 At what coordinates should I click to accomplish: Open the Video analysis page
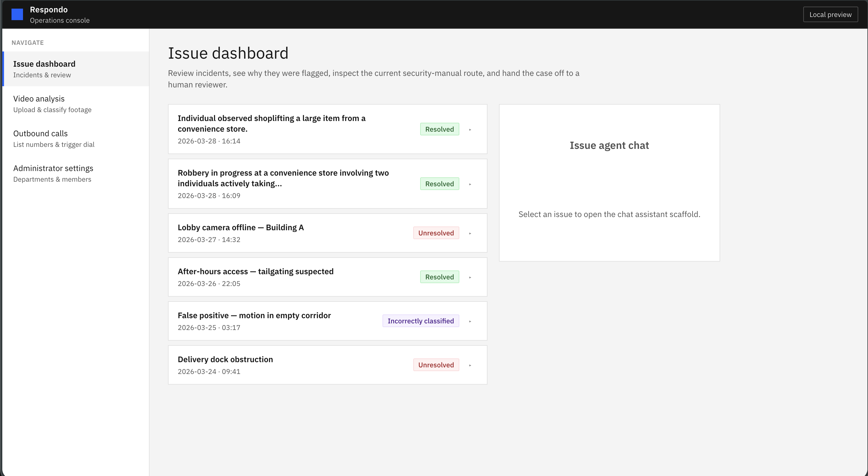coord(52,103)
